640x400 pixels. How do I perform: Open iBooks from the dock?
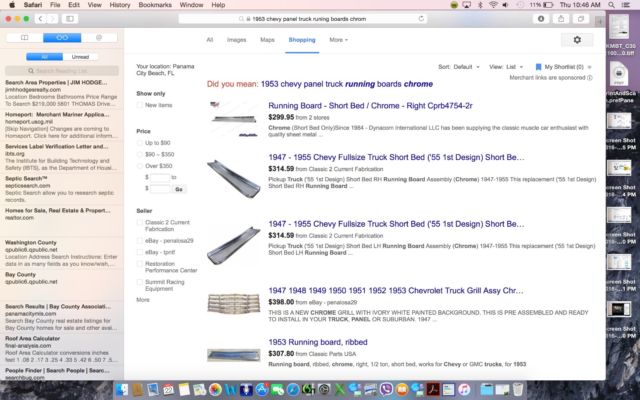click(402, 389)
